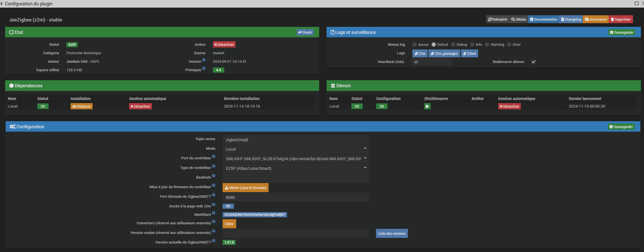
Task: Expand the Port du contrôleur dropdown
Action: 295,158
